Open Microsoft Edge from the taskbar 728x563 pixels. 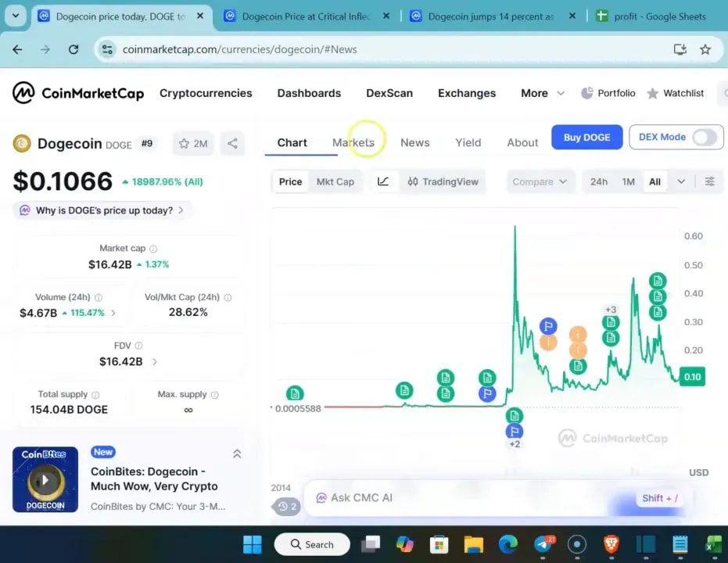[508, 544]
